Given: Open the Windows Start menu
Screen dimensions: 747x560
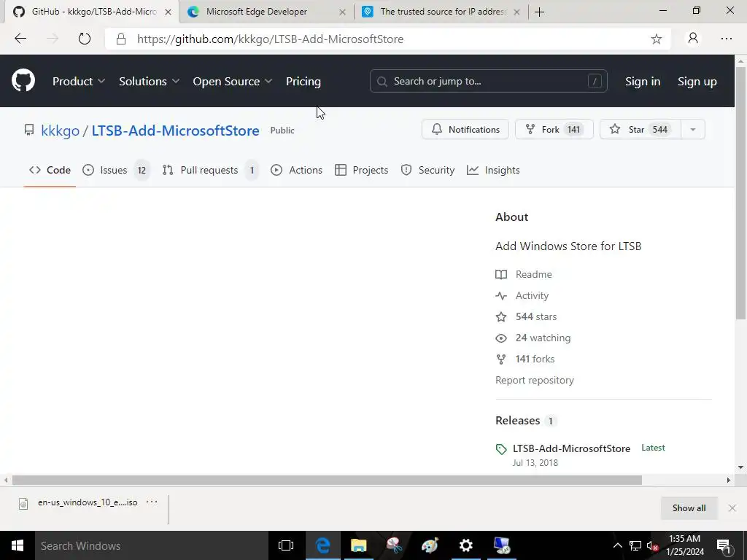Looking at the screenshot, I should click(x=18, y=545).
